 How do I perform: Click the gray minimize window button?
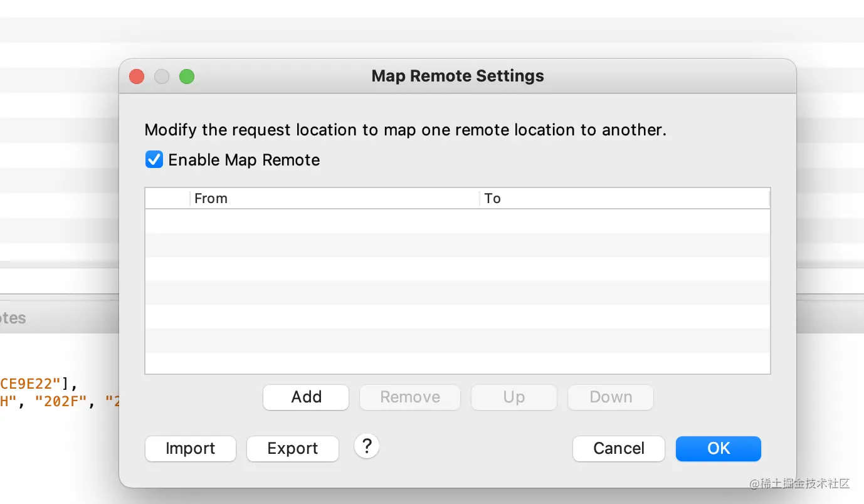pos(162,76)
